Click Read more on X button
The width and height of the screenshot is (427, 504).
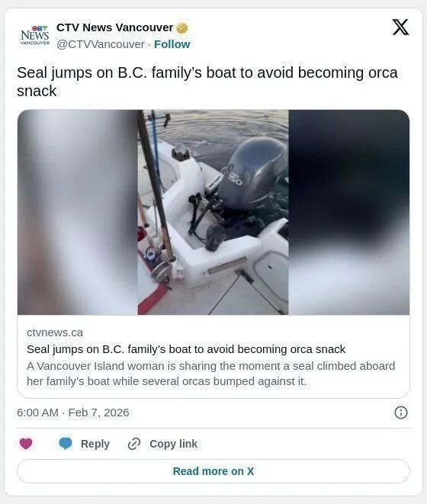click(x=213, y=471)
